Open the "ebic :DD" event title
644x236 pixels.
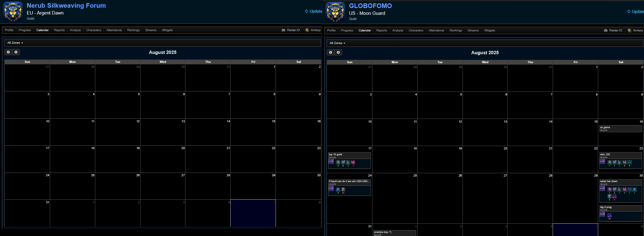[x=605, y=154]
